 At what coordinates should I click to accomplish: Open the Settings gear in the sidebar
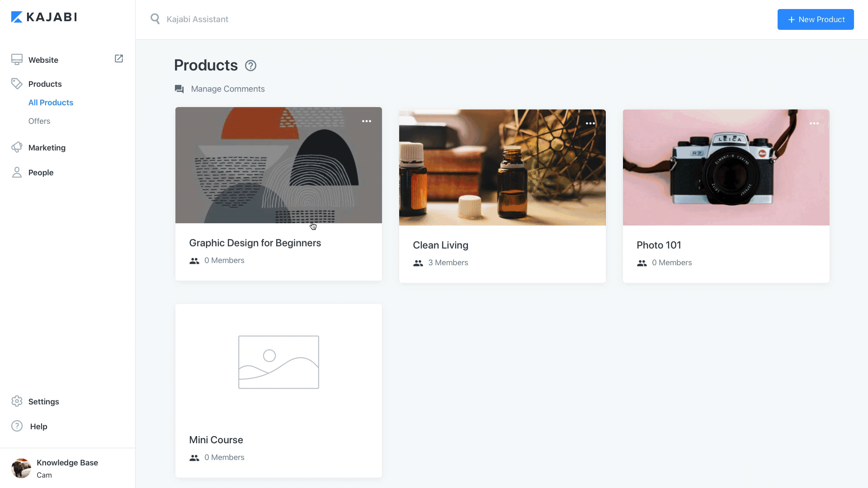17,401
